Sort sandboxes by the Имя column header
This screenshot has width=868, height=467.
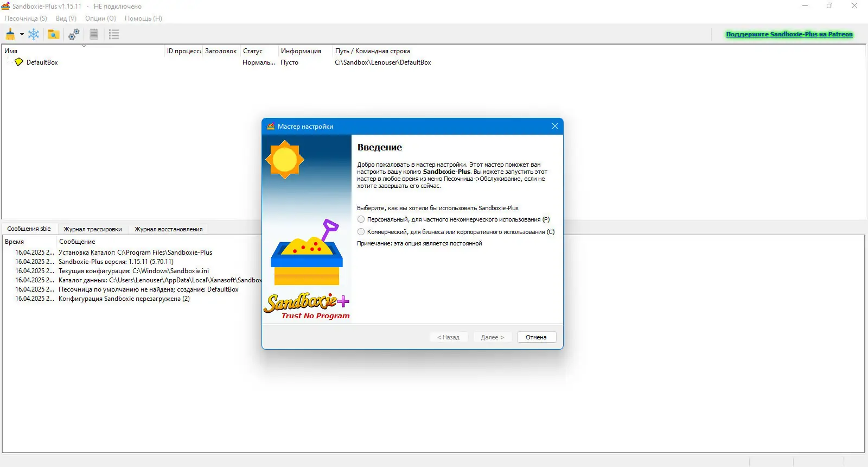84,51
